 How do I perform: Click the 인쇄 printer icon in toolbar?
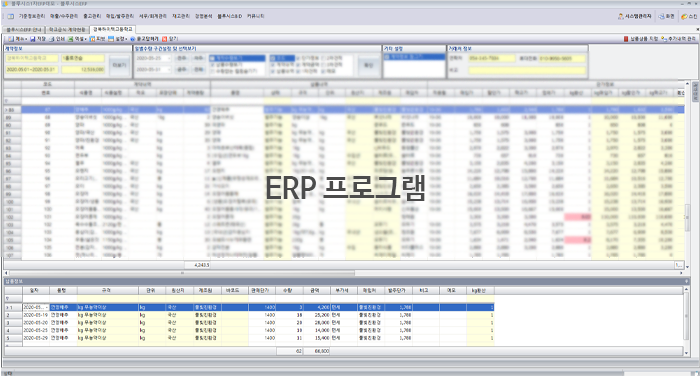pos(52,39)
